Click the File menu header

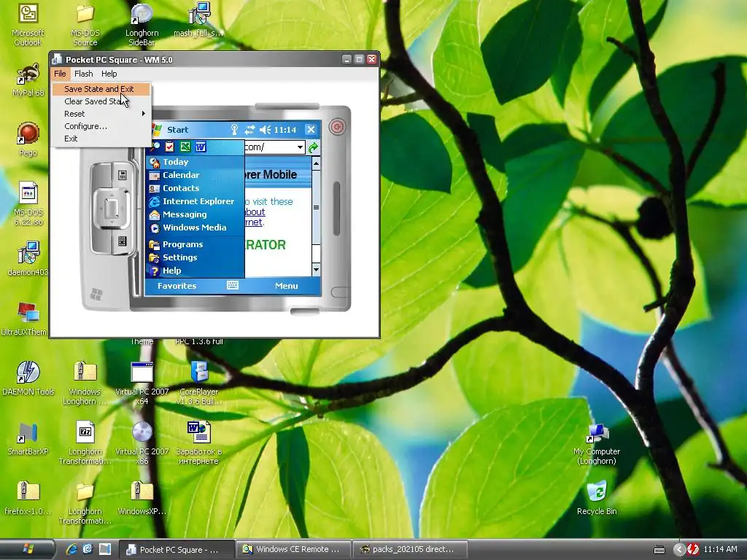tap(60, 74)
